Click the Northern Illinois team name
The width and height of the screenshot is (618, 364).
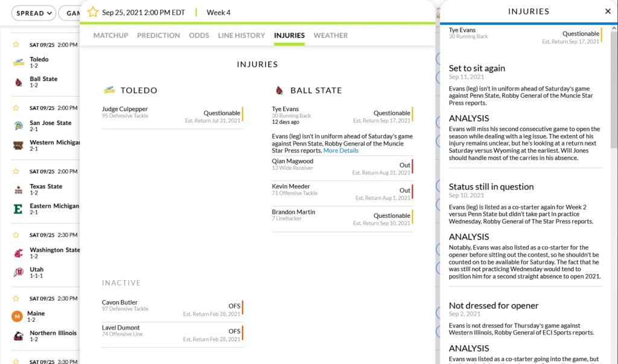53,333
